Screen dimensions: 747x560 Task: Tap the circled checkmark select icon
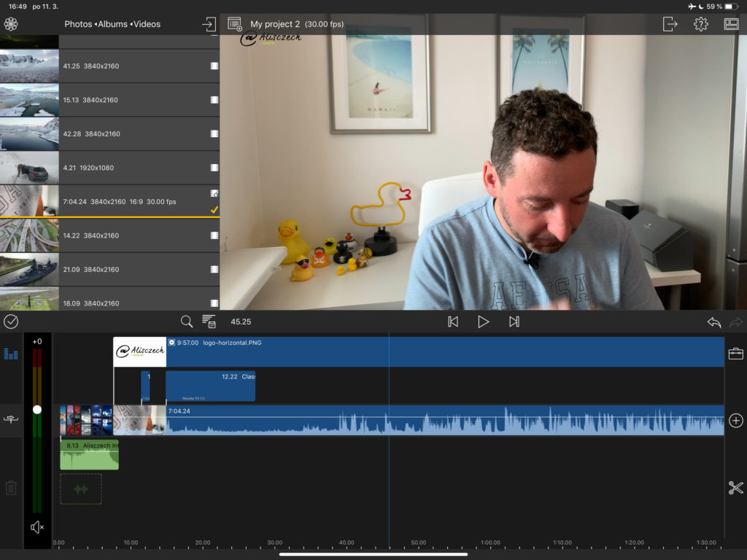coord(11,322)
